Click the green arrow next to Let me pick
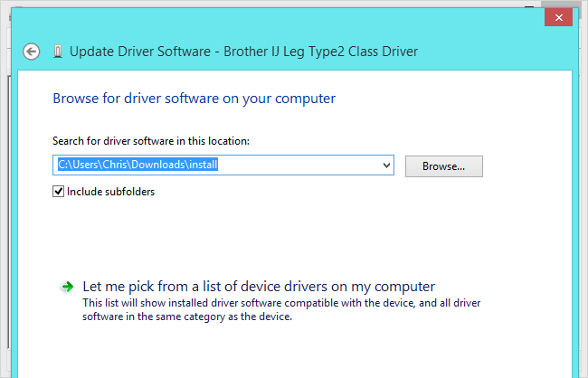Viewport: 588px width, 378px height. (67, 287)
